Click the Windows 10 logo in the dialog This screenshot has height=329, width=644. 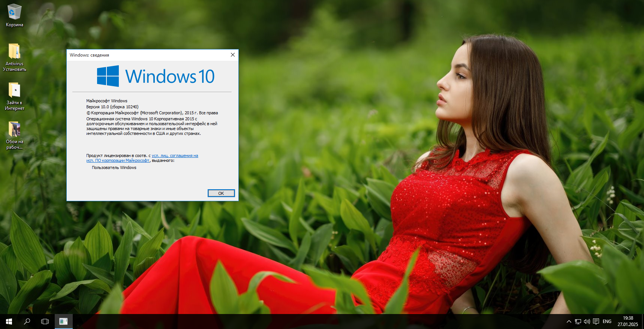[156, 76]
